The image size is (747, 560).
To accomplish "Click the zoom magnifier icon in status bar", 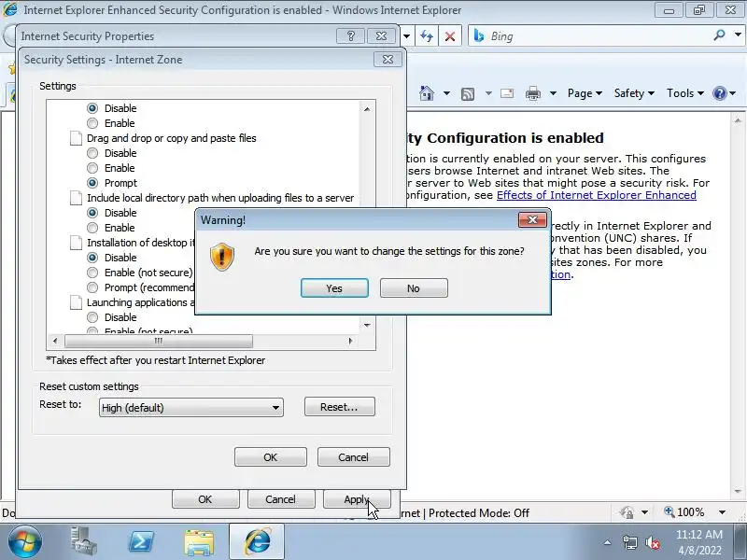I will pos(669,511).
